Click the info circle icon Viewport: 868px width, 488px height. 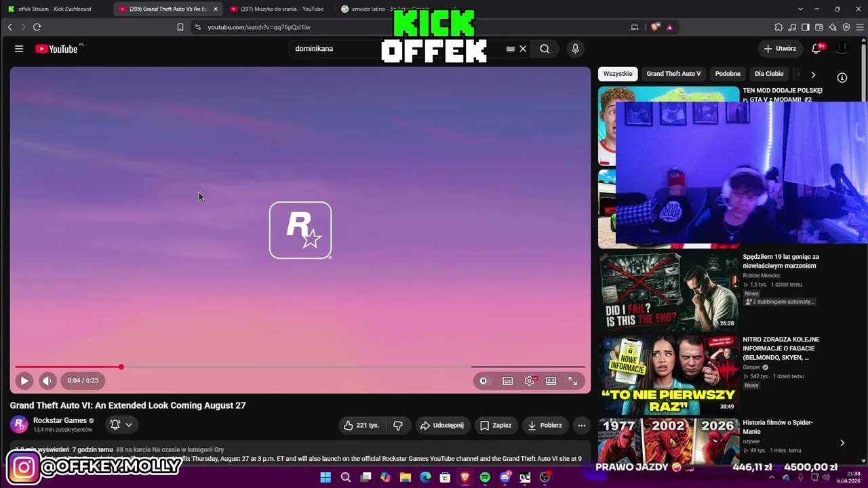[842, 78]
